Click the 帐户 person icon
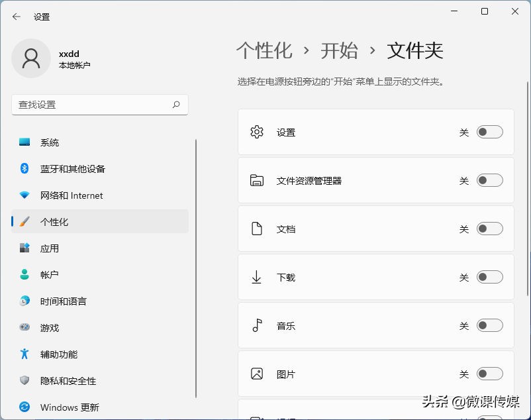 [x=24, y=274]
